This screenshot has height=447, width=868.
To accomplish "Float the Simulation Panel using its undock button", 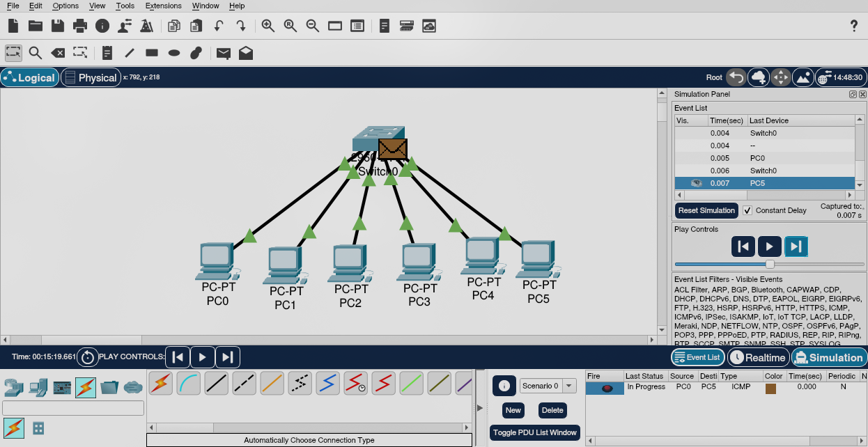I will 852,94.
